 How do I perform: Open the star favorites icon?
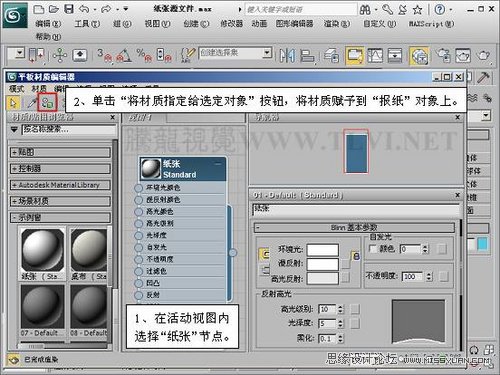coord(417,10)
